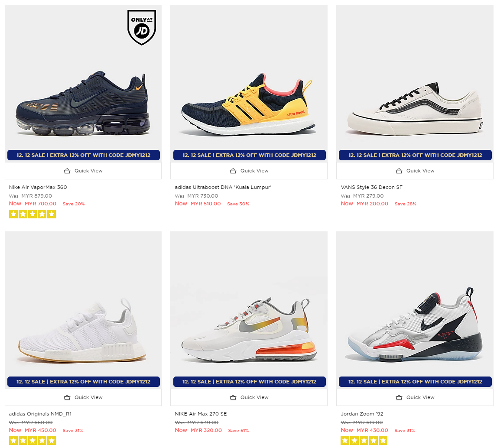497x448 pixels.
Task: Click basket icon under adidas Originals NMD_R1
Action: pyautogui.click(x=67, y=397)
